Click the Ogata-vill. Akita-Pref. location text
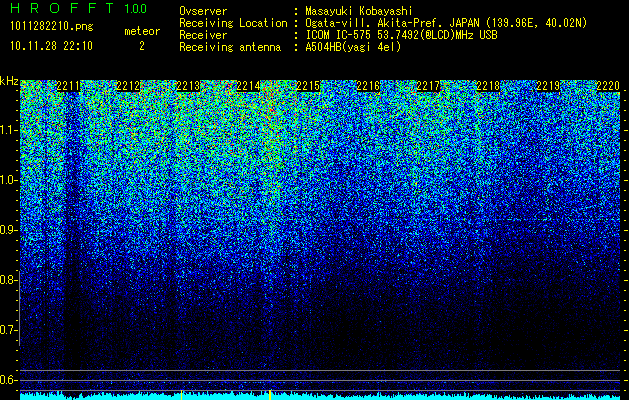 (446, 23)
